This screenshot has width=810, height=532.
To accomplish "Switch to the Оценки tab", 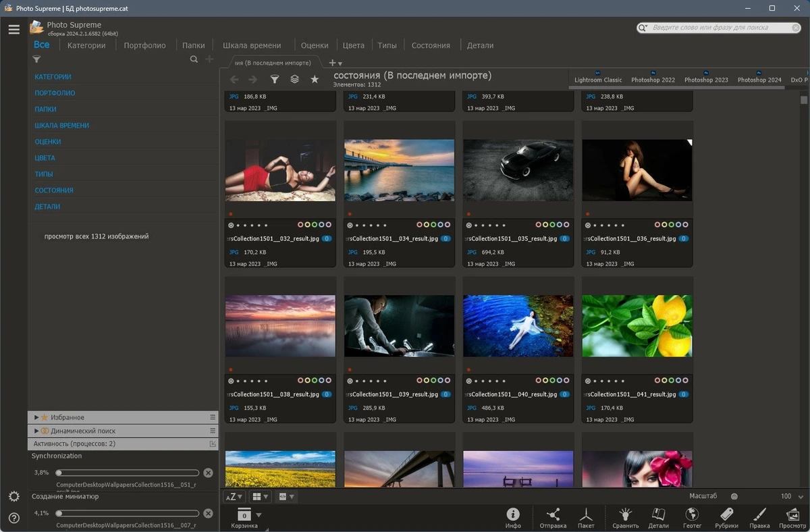I will pyautogui.click(x=315, y=45).
